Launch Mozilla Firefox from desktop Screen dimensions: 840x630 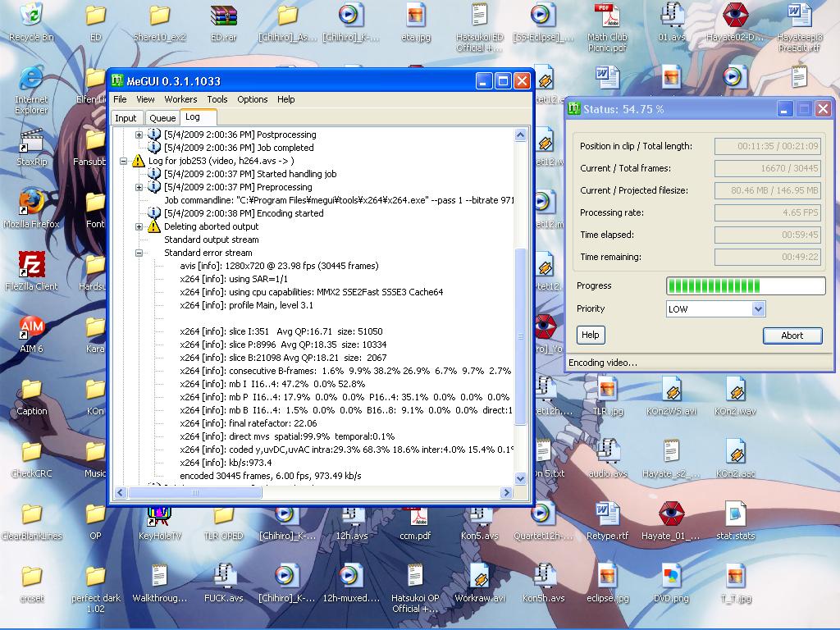click(31, 203)
